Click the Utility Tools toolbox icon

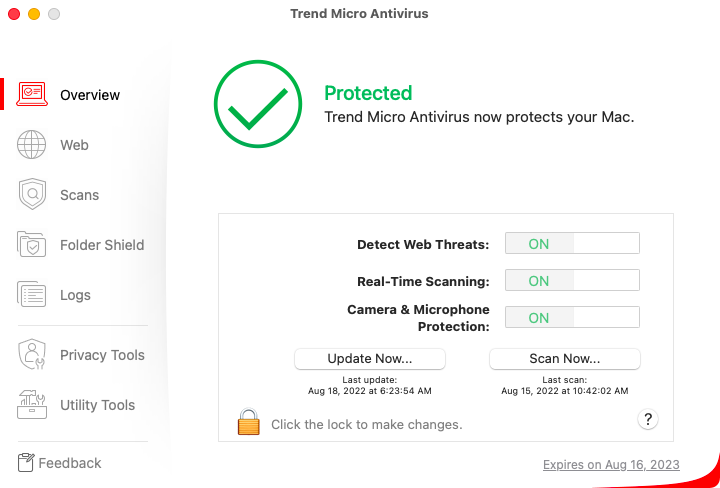(32, 405)
